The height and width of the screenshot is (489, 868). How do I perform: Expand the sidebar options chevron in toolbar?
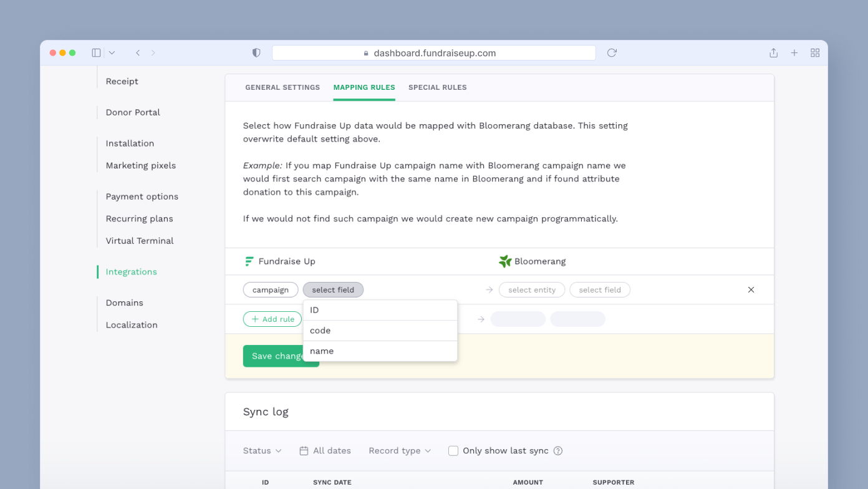click(112, 53)
